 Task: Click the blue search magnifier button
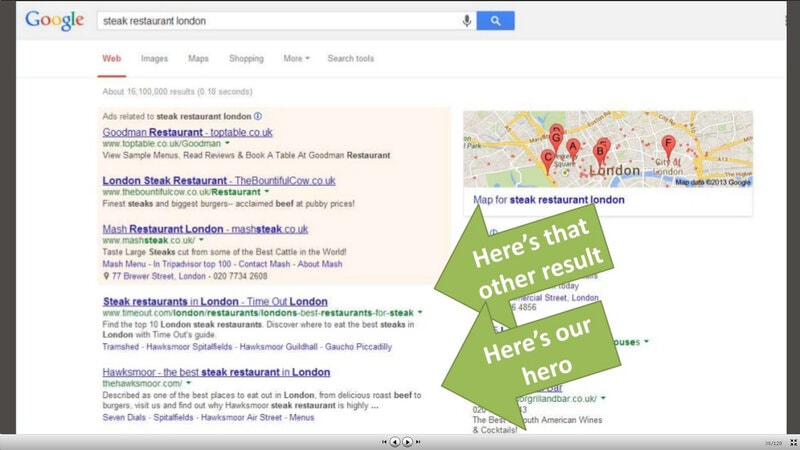tap(495, 21)
